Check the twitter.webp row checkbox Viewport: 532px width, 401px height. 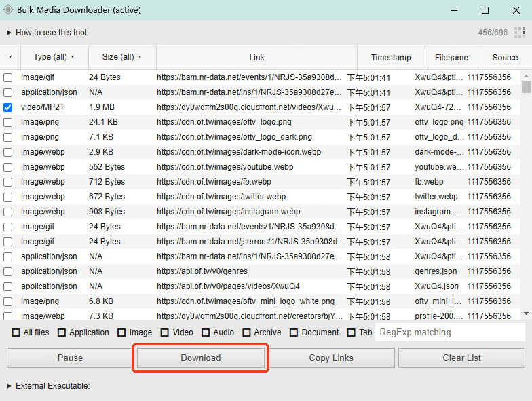pos(8,197)
